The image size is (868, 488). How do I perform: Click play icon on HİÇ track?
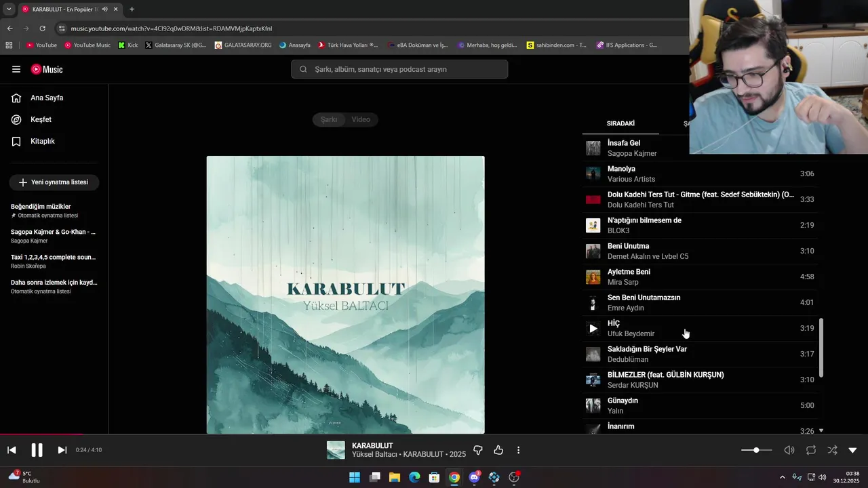click(593, 328)
